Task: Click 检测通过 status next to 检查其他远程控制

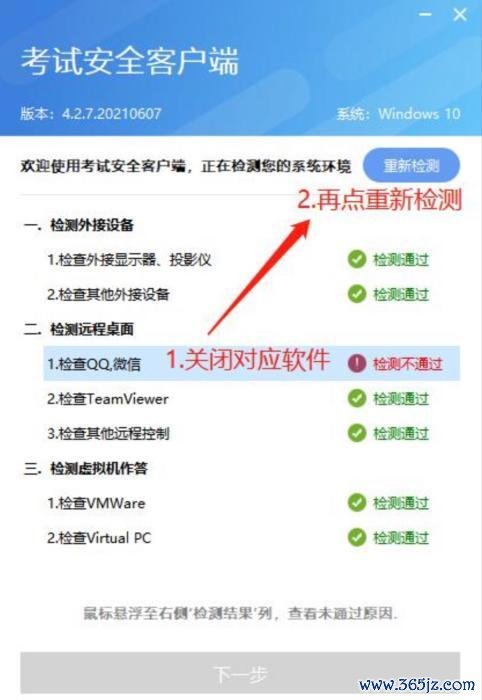Action: [x=401, y=433]
